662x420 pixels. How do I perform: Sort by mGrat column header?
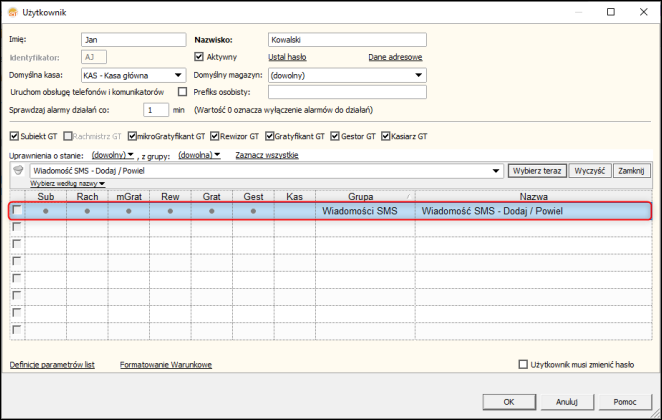129,196
